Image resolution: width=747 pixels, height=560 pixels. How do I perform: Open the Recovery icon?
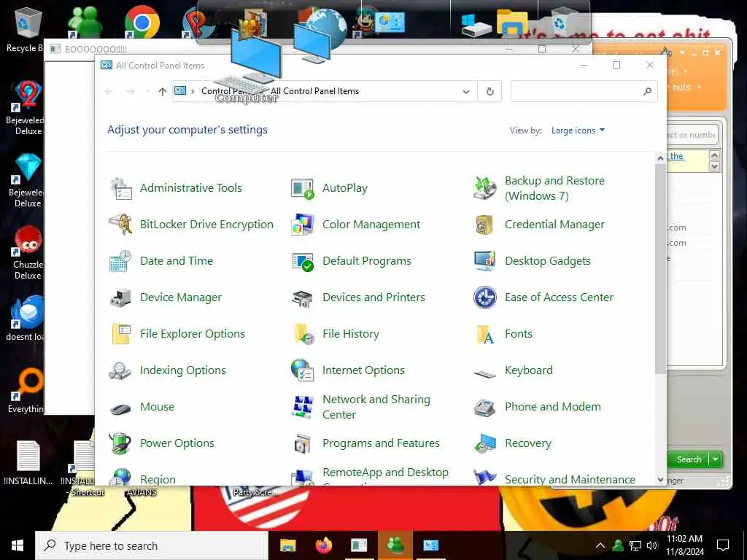point(485,443)
